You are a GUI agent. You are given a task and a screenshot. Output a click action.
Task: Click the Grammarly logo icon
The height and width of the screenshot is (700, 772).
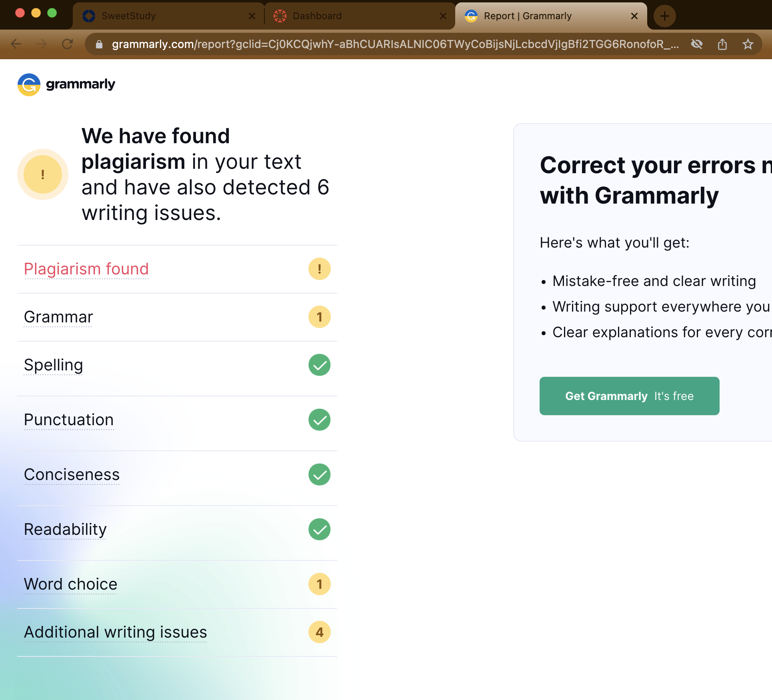[x=29, y=84]
